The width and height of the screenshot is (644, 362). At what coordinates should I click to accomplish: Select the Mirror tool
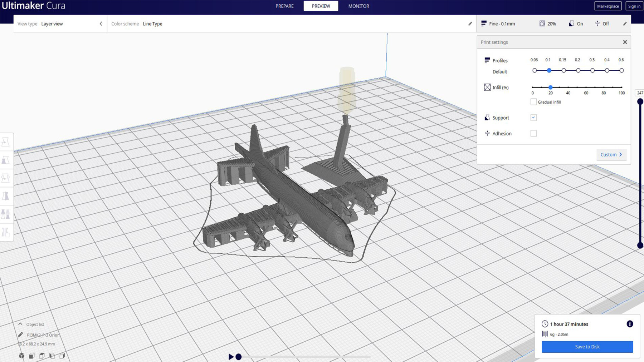click(x=6, y=195)
